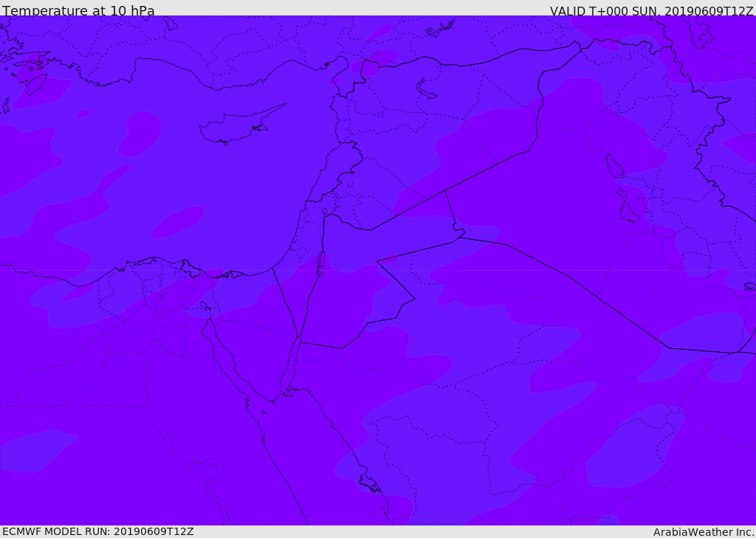Click the 'ArabiaWeather Inc' credit text
The height and width of the screenshot is (538, 756).
click(x=704, y=532)
